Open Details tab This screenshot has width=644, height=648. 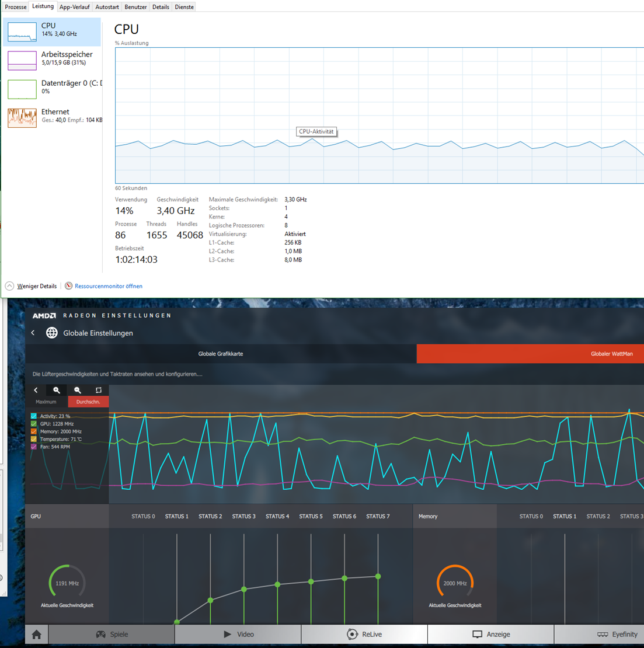(161, 7)
